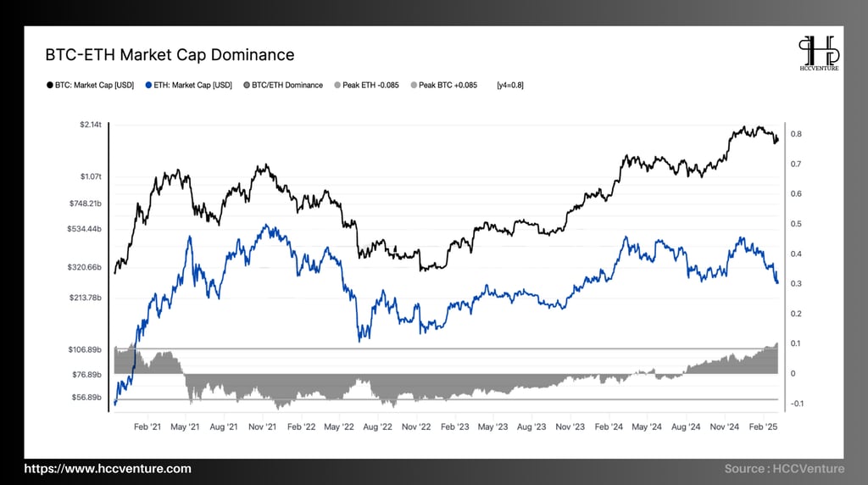Click the 0.8 right axis value

[x=796, y=134]
